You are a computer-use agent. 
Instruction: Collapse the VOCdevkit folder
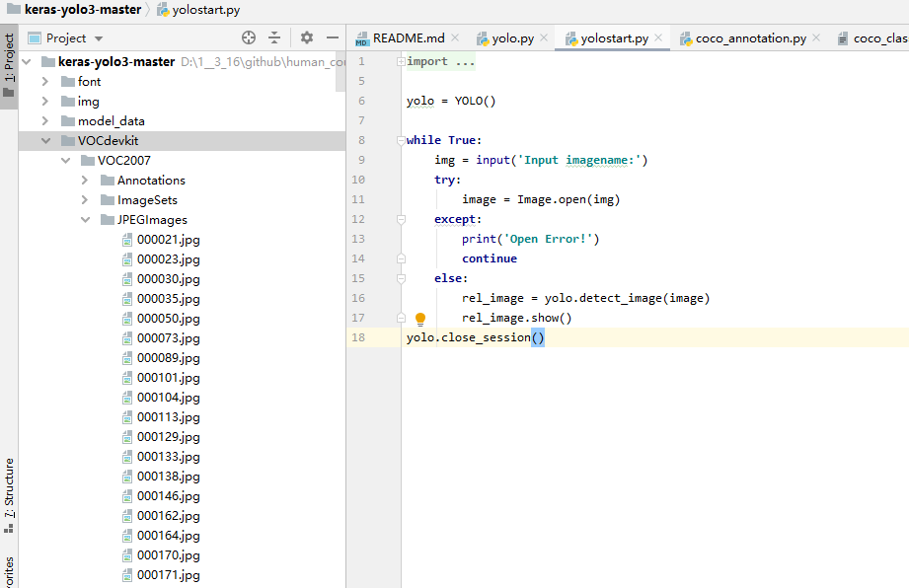tap(45, 141)
